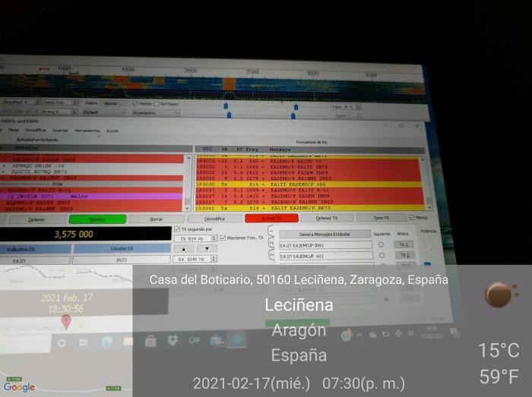Open the Modo menu

tap(14, 130)
